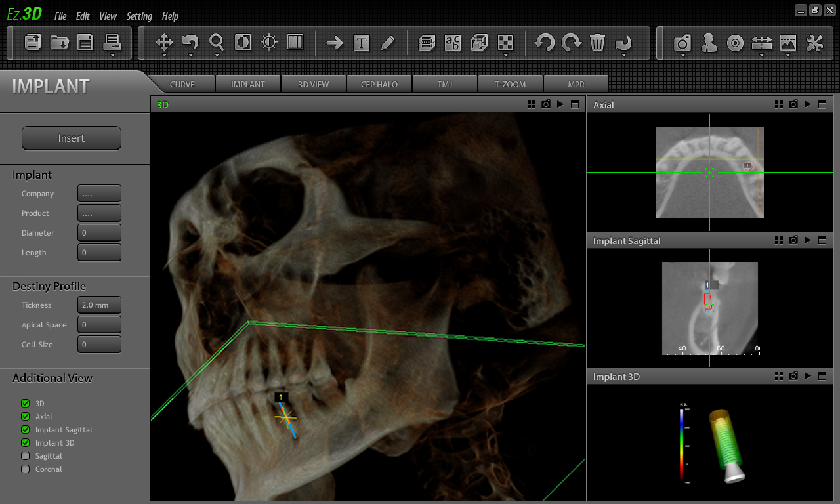Uncheck the 3D additional view checkbox
Screen dimensions: 840x504
(x=26, y=404)
